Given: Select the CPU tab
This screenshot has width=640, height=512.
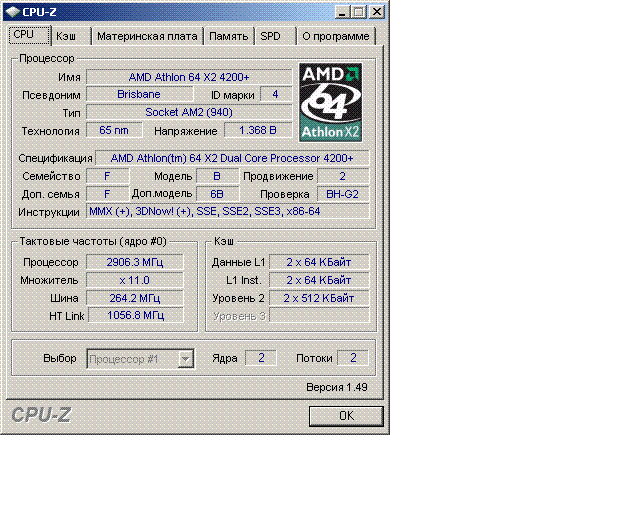Looking at the screenshot, I should pos(29,35).
